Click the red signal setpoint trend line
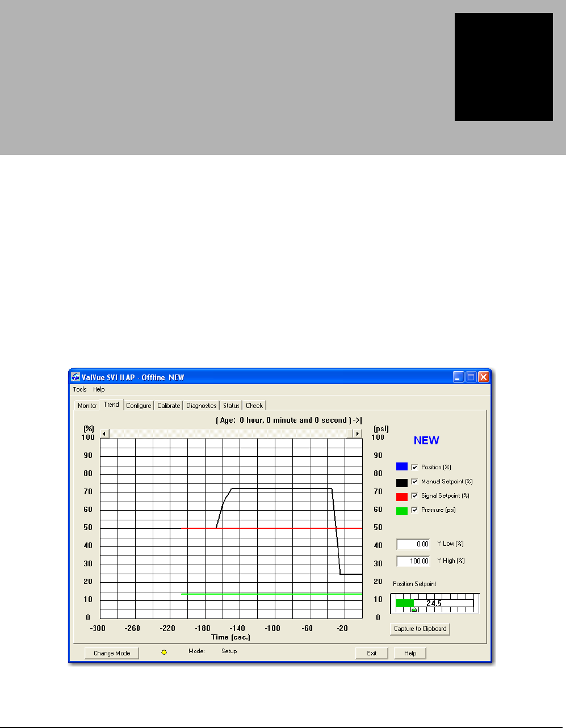Viewport: 566px width, 728px height. (272, 528)
